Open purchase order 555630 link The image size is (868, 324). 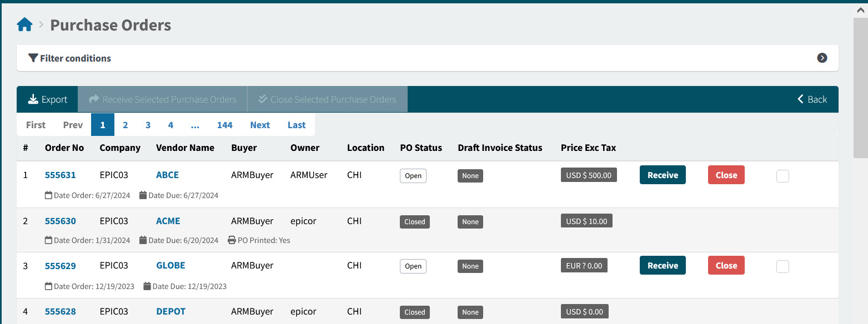[x=61, y=221]
